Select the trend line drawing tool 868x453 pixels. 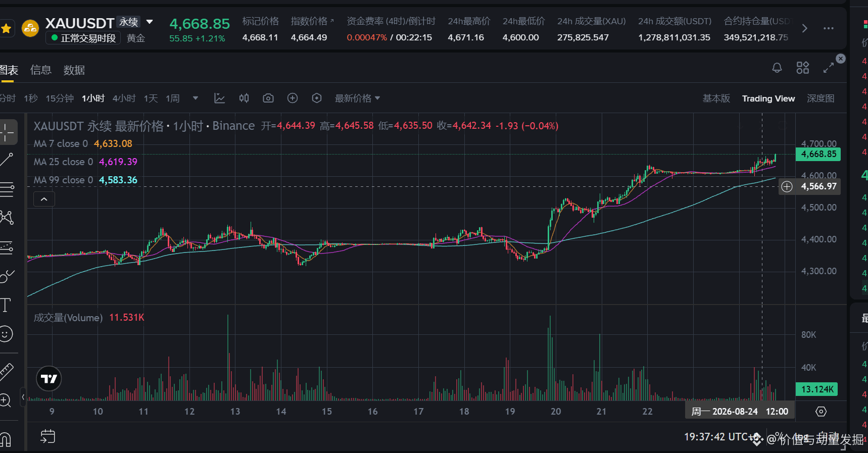pyautogui.click(x=7, y=161)
